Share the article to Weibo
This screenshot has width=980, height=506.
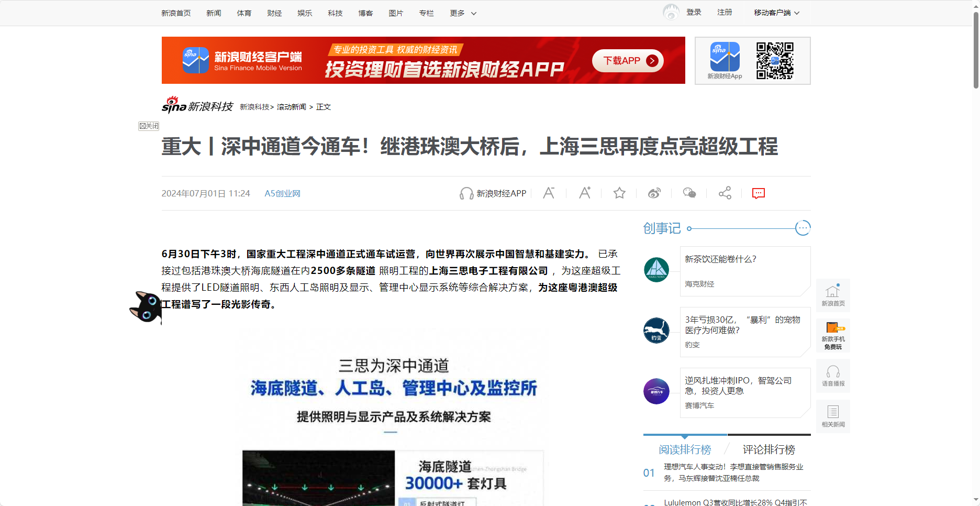coord(654,193)
